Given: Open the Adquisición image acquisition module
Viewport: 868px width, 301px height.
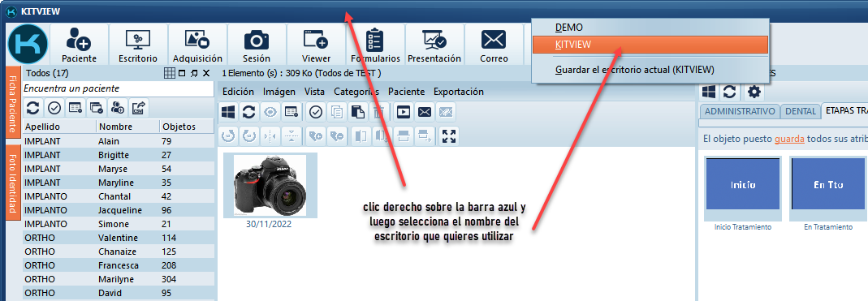Looking at the screenshot, I should [197, 45].
